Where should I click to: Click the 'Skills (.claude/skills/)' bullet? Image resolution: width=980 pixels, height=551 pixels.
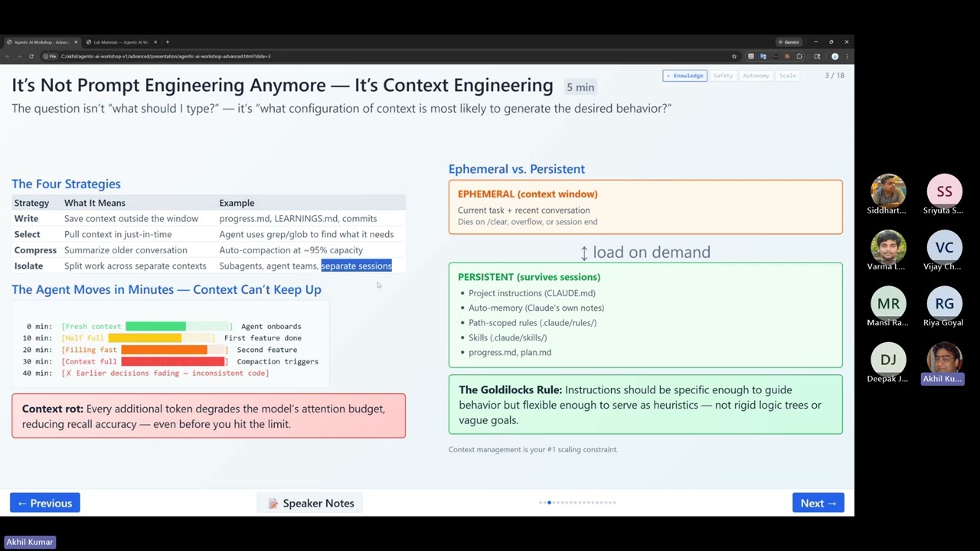click(x=508, y=337)
